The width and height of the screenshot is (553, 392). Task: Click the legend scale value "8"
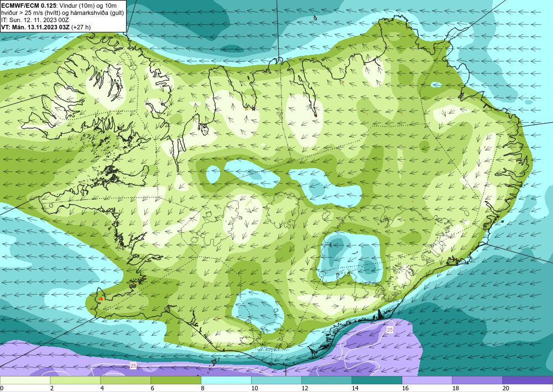[x=203, y=389]
